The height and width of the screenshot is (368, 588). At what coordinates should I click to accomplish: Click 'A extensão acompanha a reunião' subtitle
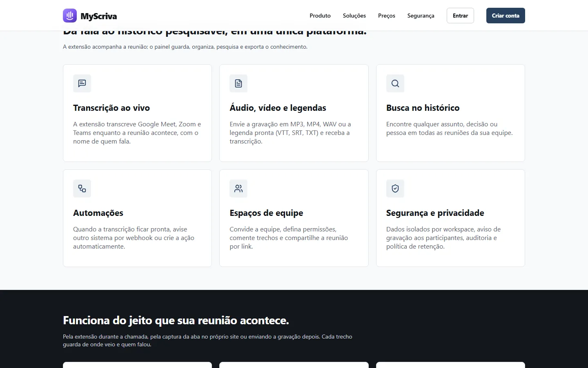(185, 47)
